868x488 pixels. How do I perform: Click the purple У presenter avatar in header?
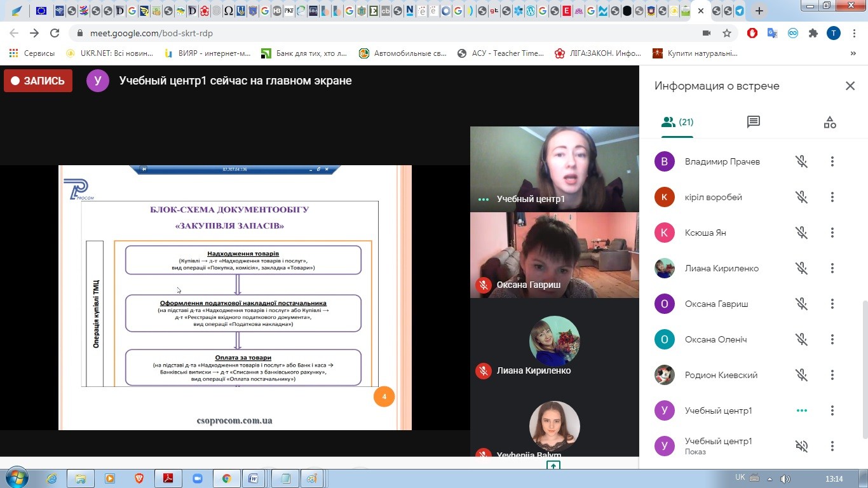97,81
